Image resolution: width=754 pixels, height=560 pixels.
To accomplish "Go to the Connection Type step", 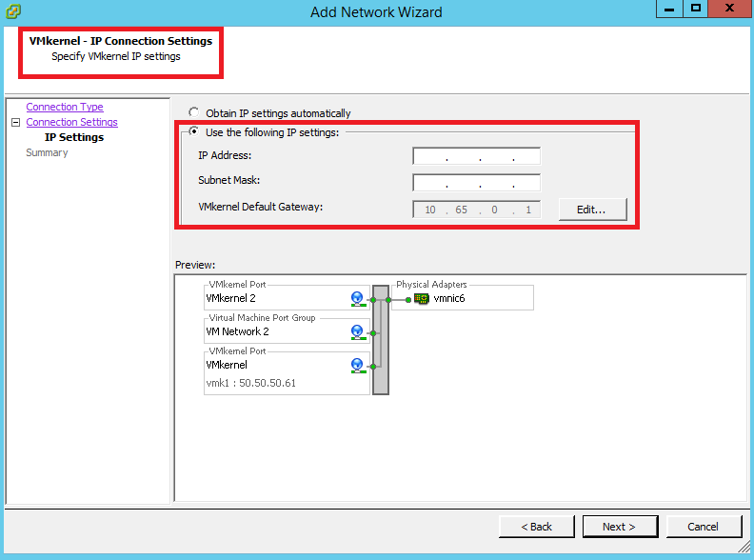I will tap(65, 107).
